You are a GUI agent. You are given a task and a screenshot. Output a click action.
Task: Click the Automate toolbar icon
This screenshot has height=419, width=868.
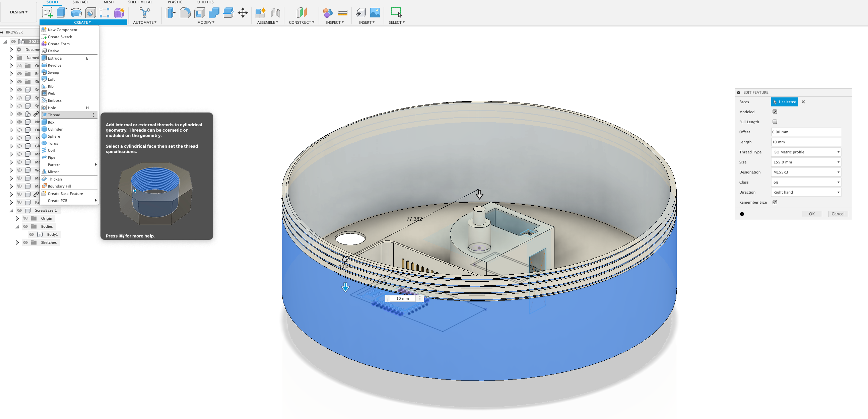pyautogui.click(x=144, y=13)
